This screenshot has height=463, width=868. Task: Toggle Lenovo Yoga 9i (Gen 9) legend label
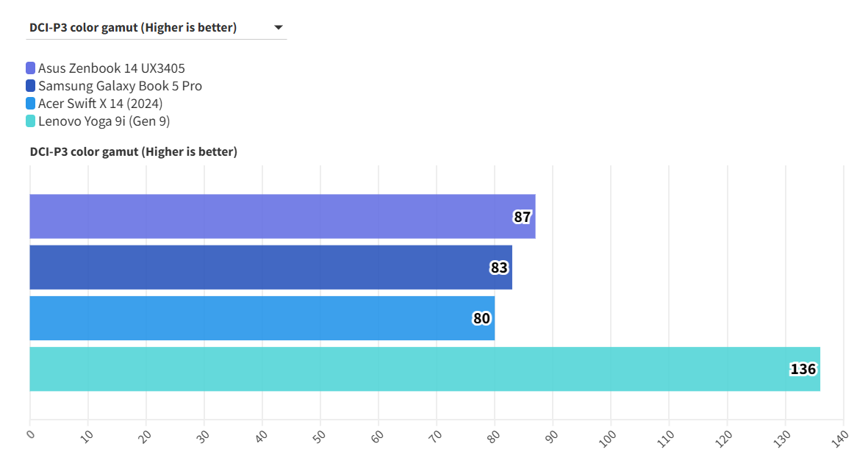click(104, 121)
